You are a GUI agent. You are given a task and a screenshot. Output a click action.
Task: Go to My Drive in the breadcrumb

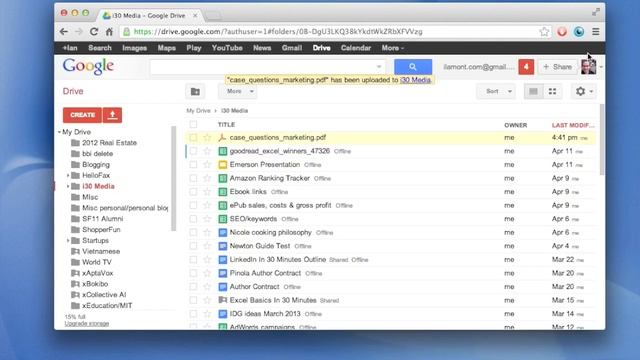pos(198,111)
